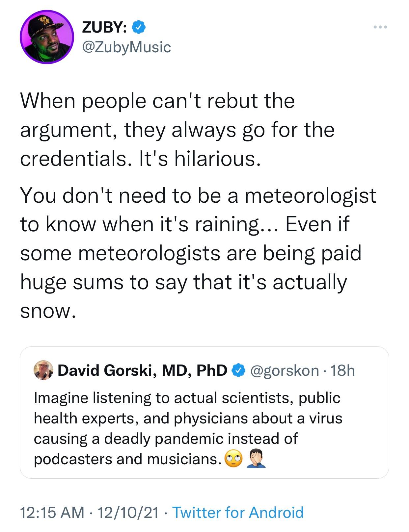Click the 12:15 AM post time
This screenshot has width=409, height=532.
[52, 512]
